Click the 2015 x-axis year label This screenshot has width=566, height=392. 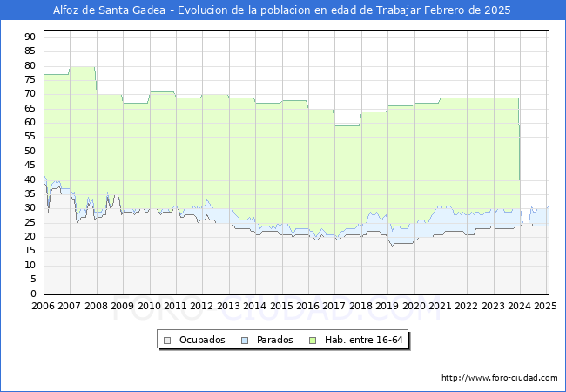coord(281,306)
